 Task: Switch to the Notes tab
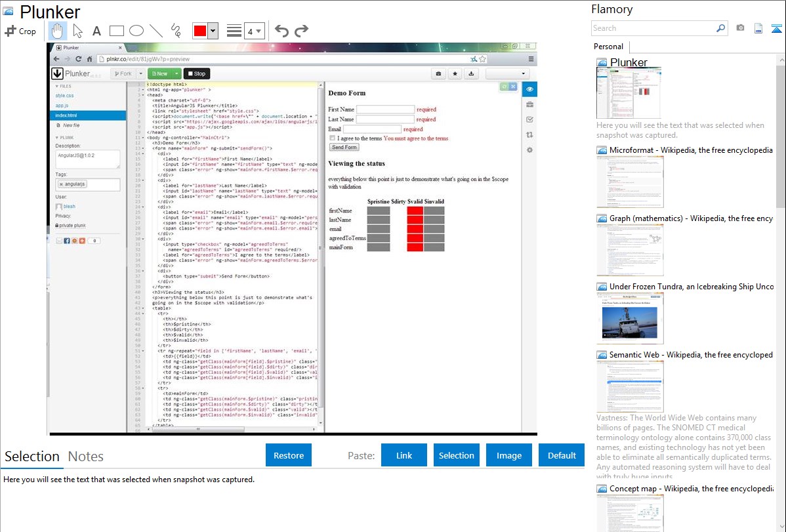tap(86, 457)
